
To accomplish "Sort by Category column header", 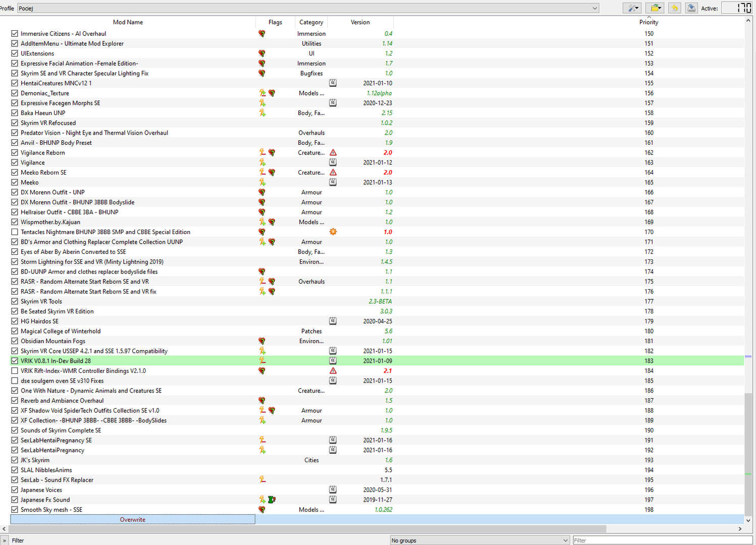I will click(311, 22).
